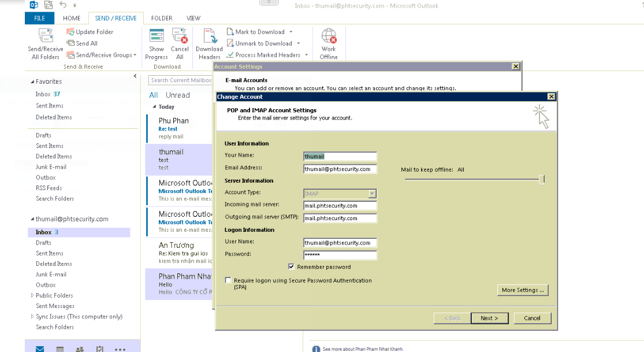Click the More Settings button
Screen dimensions: 644x352
tap(523, 290)
